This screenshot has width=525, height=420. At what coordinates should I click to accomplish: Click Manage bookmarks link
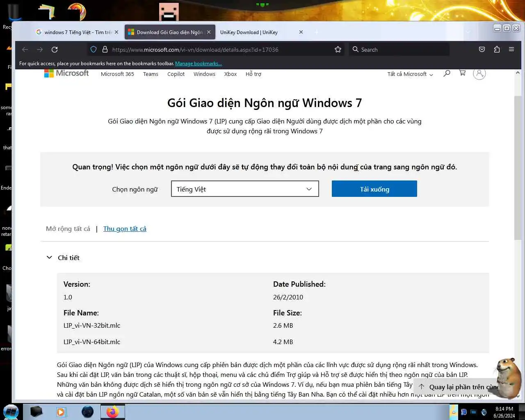click(x=199, y=64)
